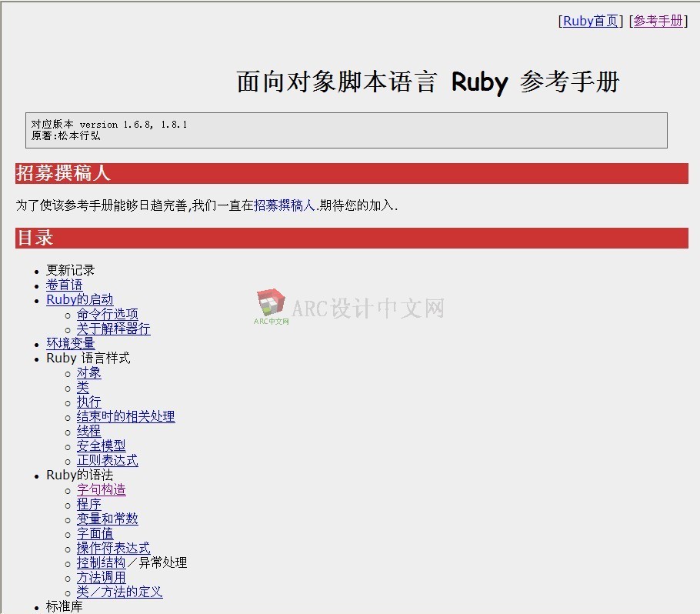Open the 结束时的相关处理 link
This screenshot has width=700, height=614.
[125, 417]
